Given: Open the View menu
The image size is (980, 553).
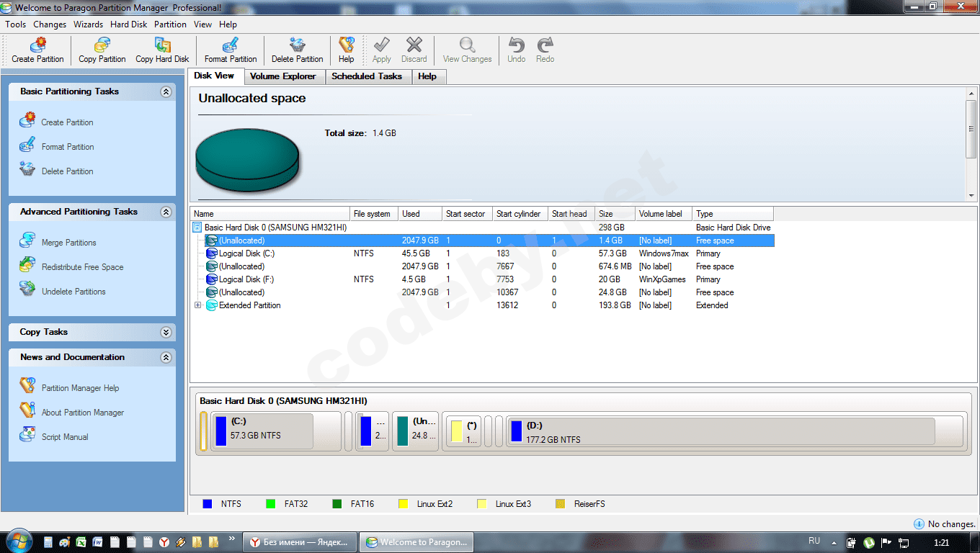Looking at the screenshot, I should (202, 24).
